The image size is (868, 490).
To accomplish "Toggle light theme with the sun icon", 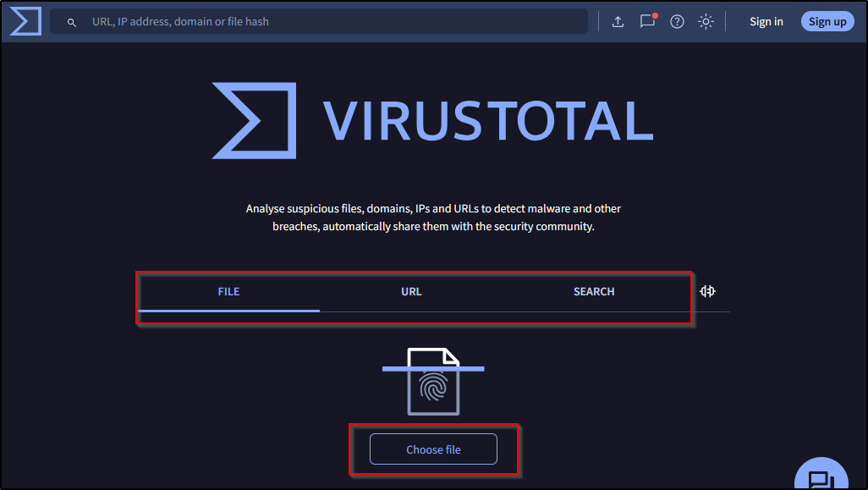I will click(706, 22).
